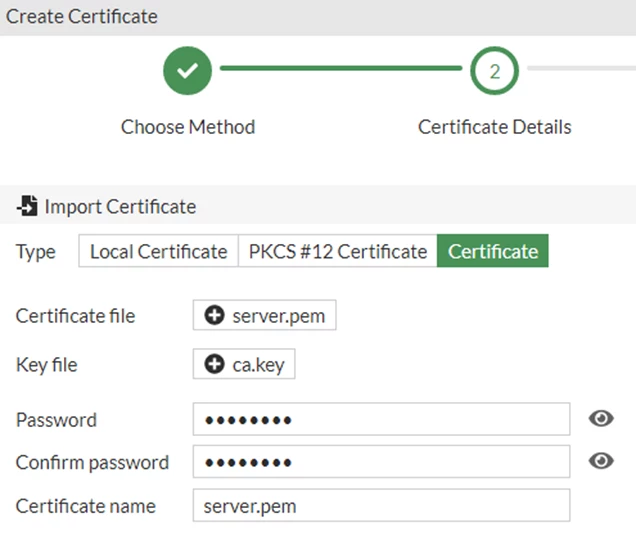This screenshot has height=536, width=636.
Task: Upload a key file via ca.key button
Action: (x=244, y=364)
